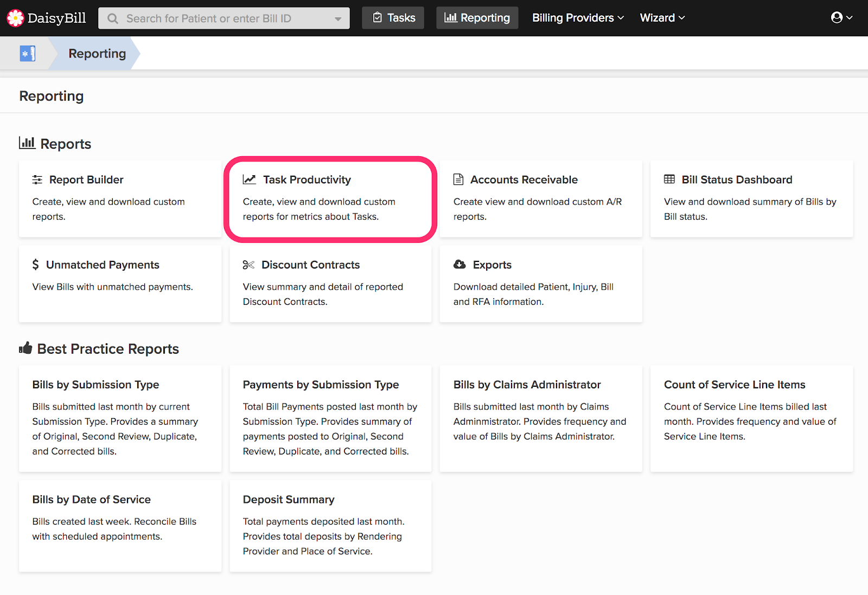
Task: Open the Billing Providers dropdown menu
Action: coord(578,18)
